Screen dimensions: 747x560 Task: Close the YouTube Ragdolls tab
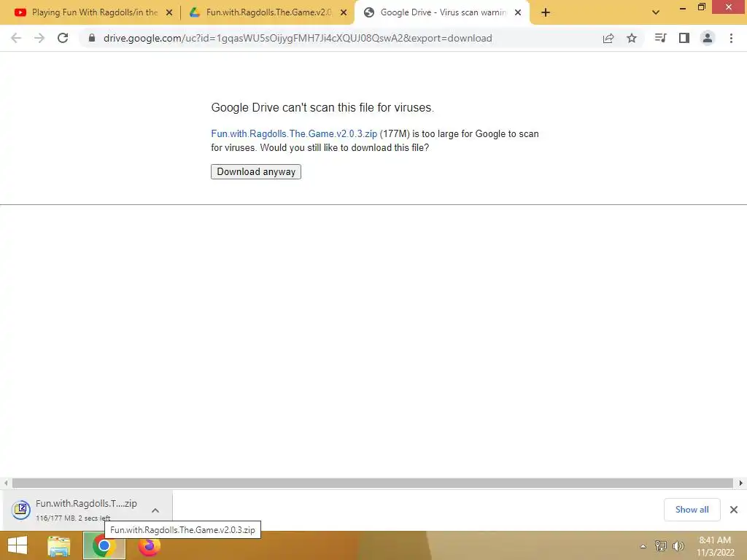tap(169, 12)
